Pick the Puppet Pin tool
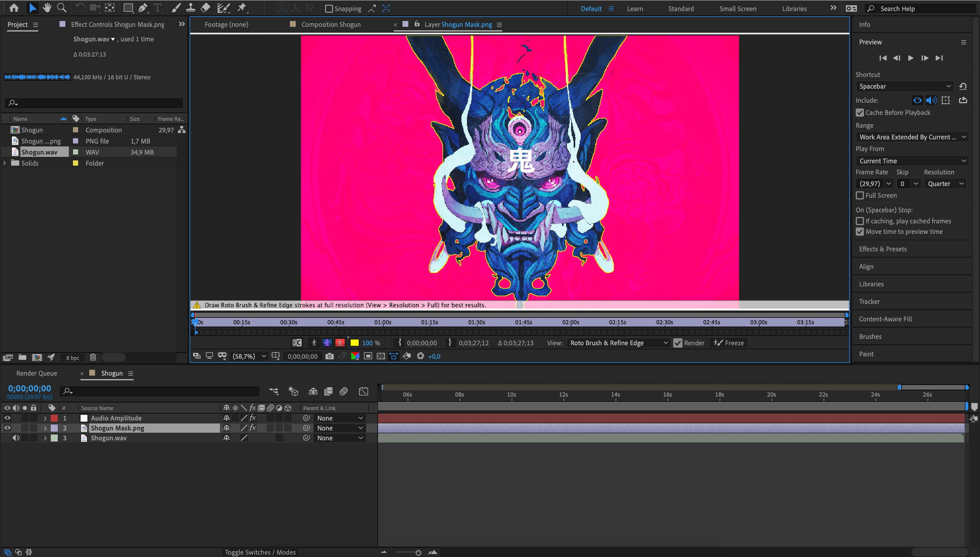 click(242, 8)
